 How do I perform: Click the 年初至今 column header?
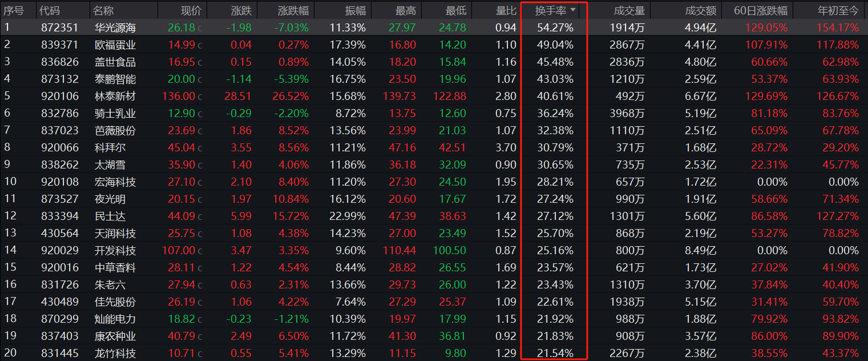pyautogui.click(x=838, y=10)
